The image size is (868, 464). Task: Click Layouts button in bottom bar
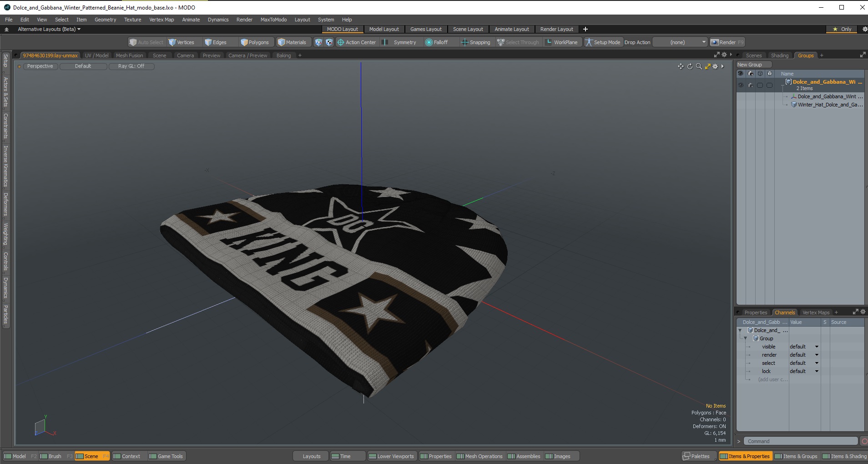(x=311, y=456)
